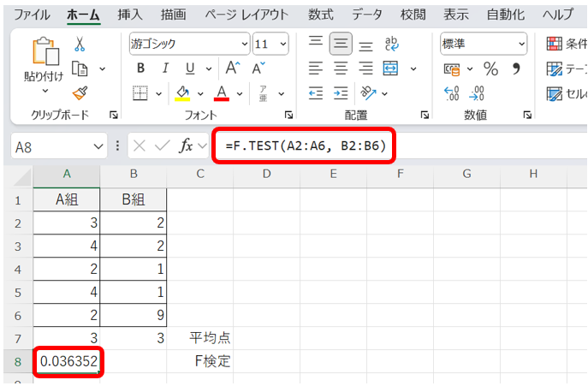Open the フォント group dialog launcher

[288, 115]
